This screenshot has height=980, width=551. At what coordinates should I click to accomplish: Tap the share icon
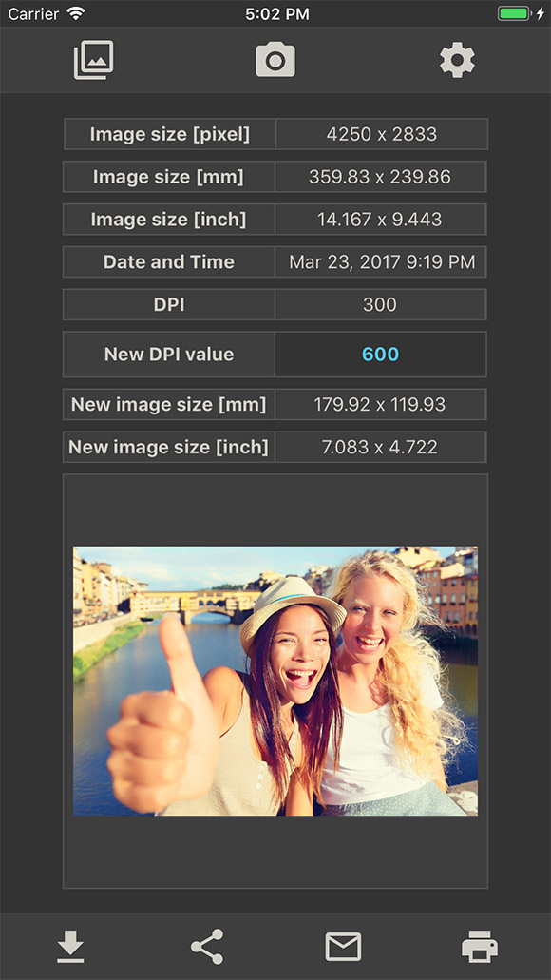point(207,946)
